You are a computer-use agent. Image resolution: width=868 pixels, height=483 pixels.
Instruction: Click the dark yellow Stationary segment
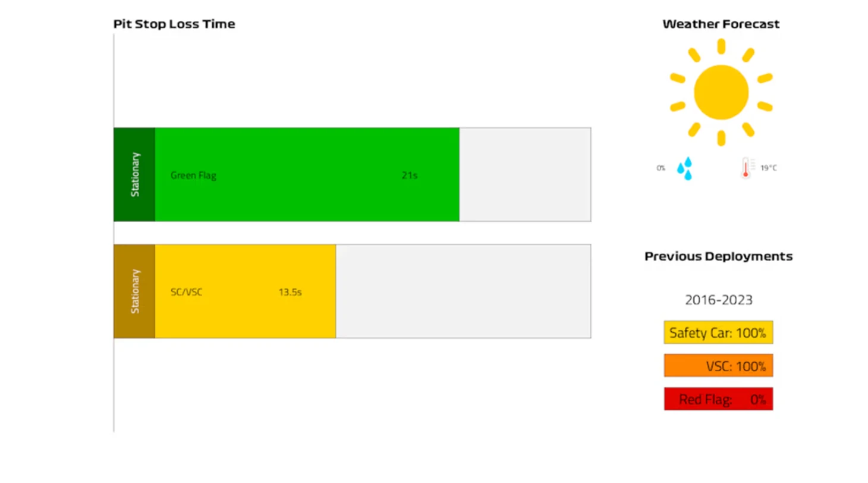point(134,291)
